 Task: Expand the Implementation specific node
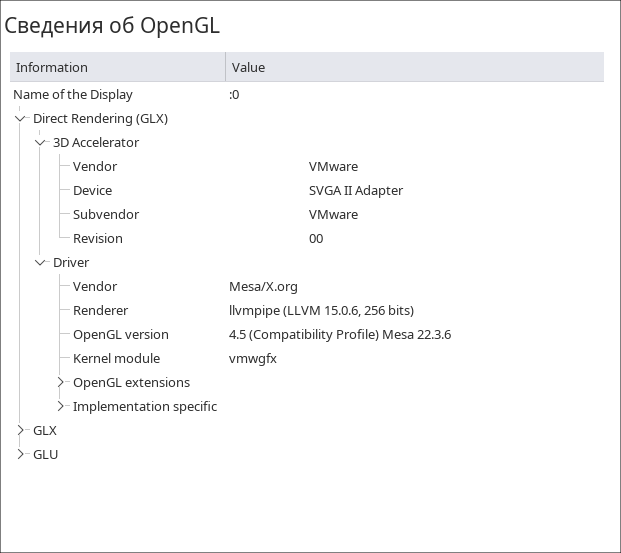click(x=61, y=407)
